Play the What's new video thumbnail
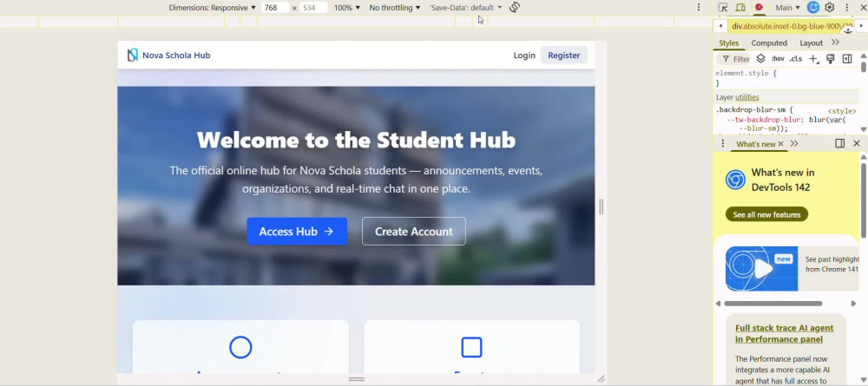The image size is (868, 386). pos(762,269)
